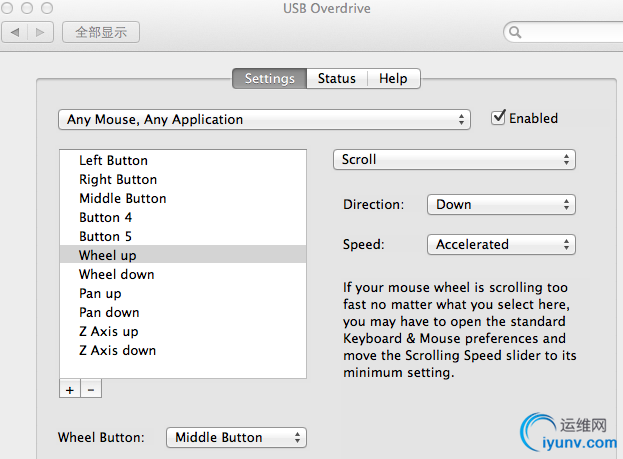Click the search magnifier icon
Viewport: 623px width, 459px height.
pyautogui.click(x=515, y=32)
